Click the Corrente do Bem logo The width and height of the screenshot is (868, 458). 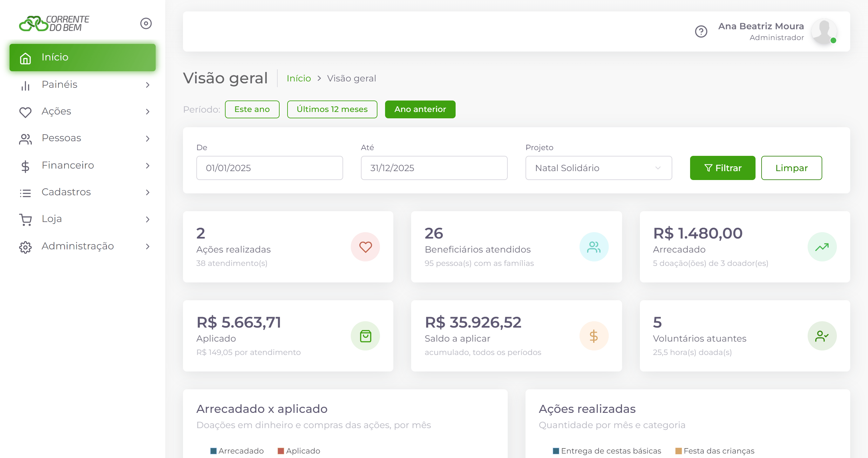pyautogui.click(x=54, y=24)
